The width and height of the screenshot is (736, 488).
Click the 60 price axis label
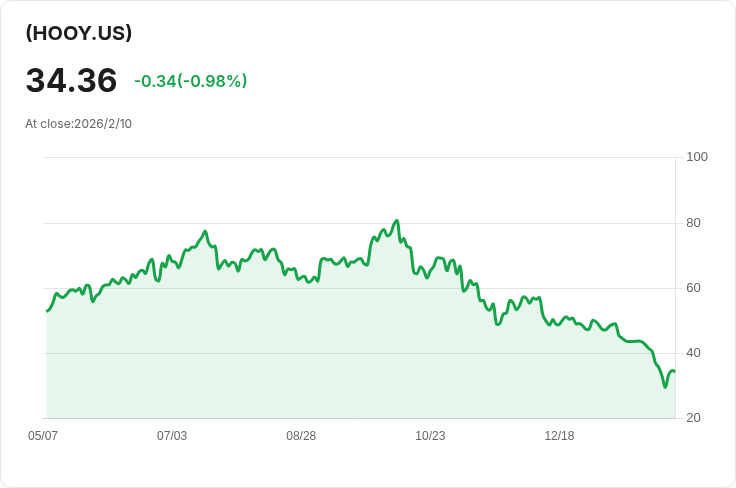pos(694,288)
